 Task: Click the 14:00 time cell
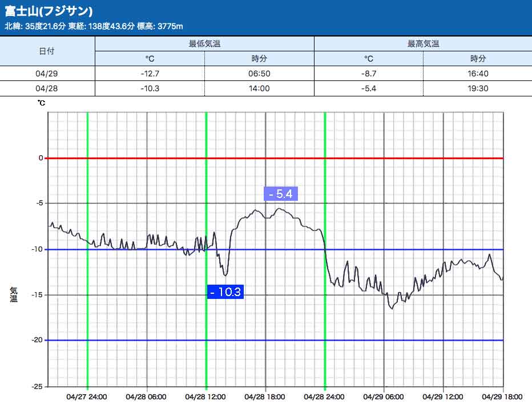(259, 88)
